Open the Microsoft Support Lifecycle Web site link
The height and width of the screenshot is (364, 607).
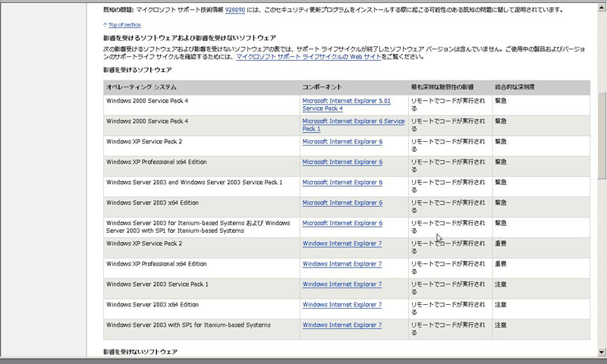click(x=309, y=57)
